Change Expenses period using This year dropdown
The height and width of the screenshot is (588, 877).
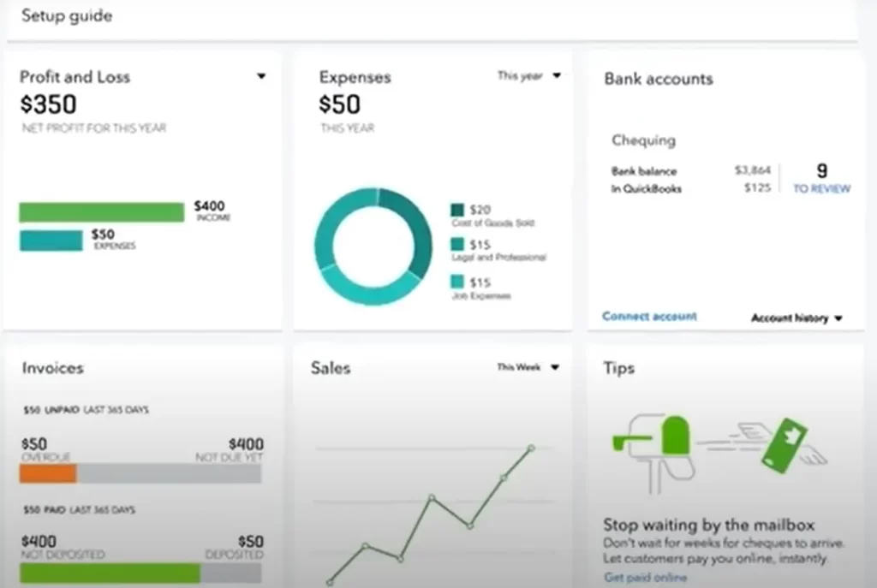[x=528, y=75]
